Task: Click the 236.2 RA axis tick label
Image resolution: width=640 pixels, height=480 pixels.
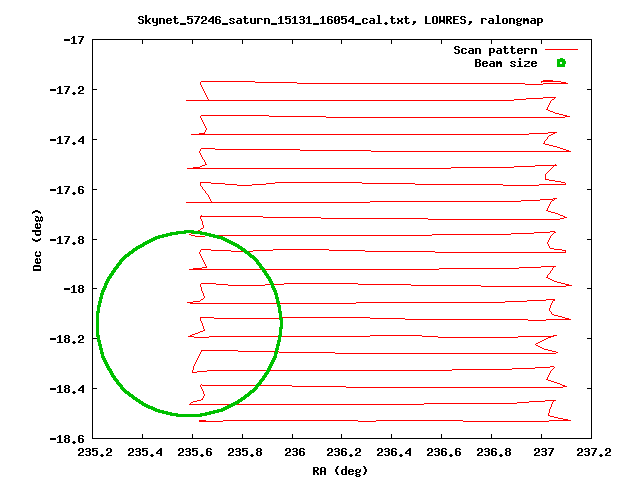Action: [344, 452]
